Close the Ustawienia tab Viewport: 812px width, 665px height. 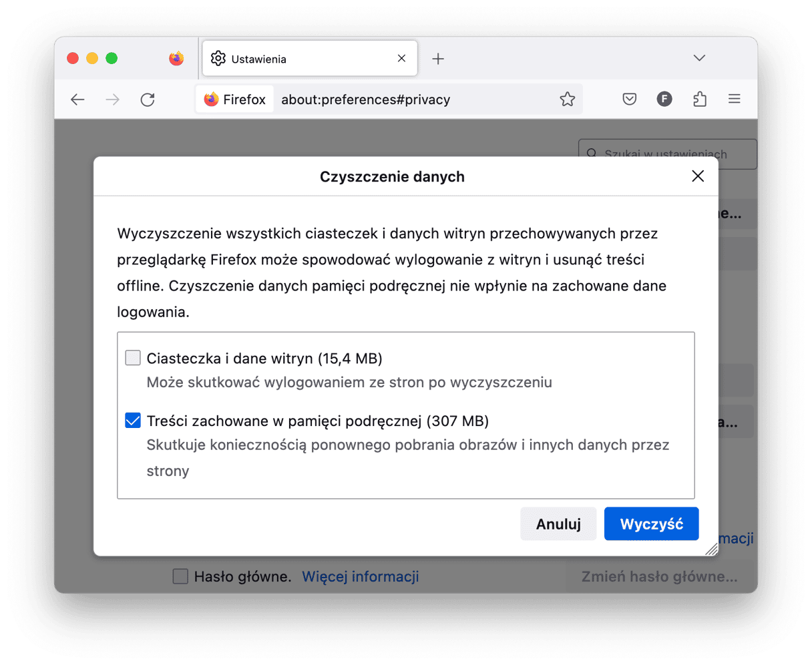coord(401,59)
